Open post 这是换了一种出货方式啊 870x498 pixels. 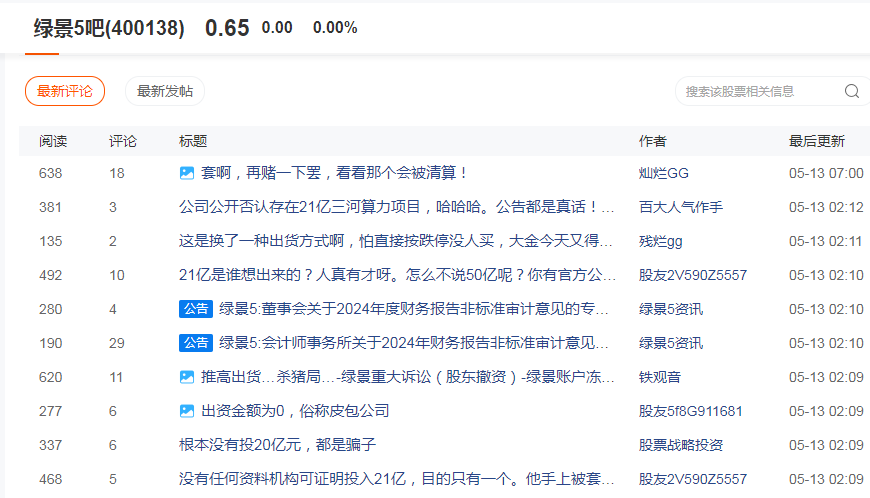tap(396, 241)
